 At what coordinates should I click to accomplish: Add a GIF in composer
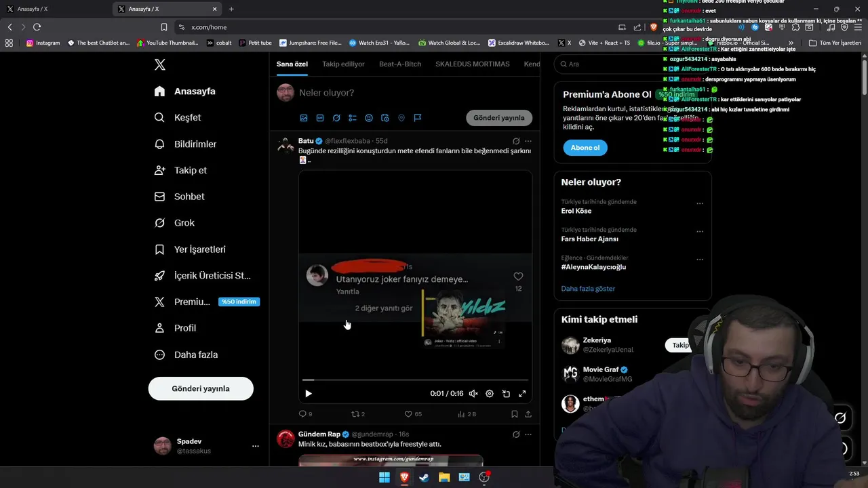(320, 118)
